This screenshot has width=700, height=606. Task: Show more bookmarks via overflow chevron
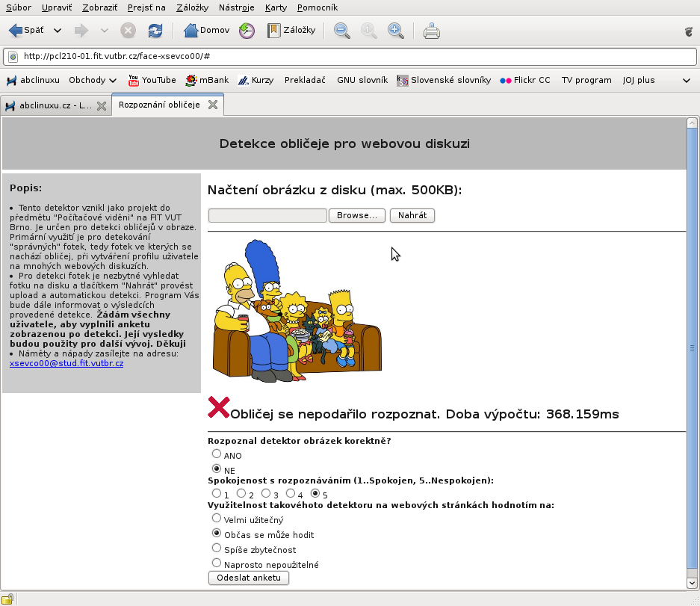click(x=686, y=81)
